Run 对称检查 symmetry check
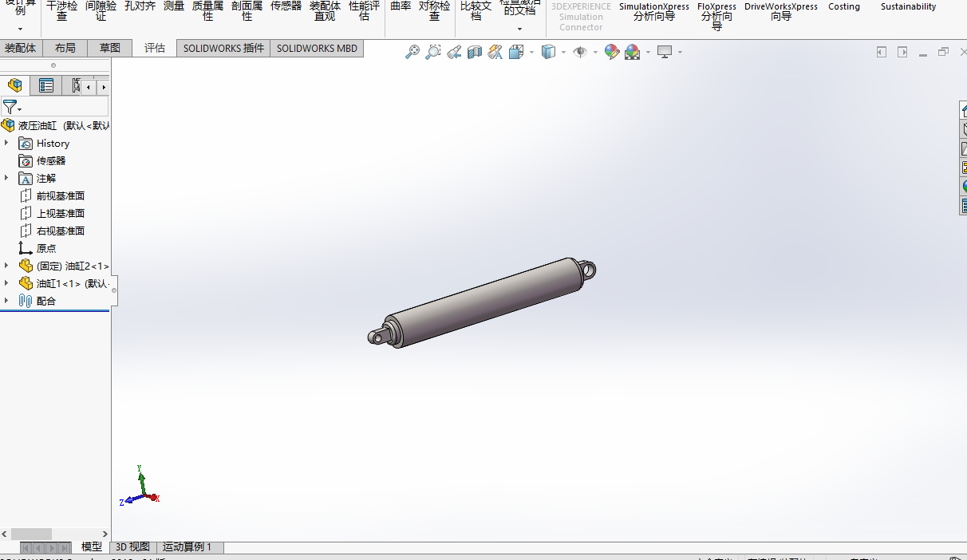The image size is (967, 560). pos(435,11)
